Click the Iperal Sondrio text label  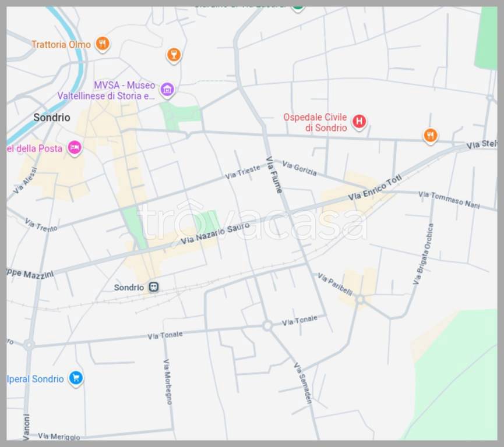[x=36, y=379]
